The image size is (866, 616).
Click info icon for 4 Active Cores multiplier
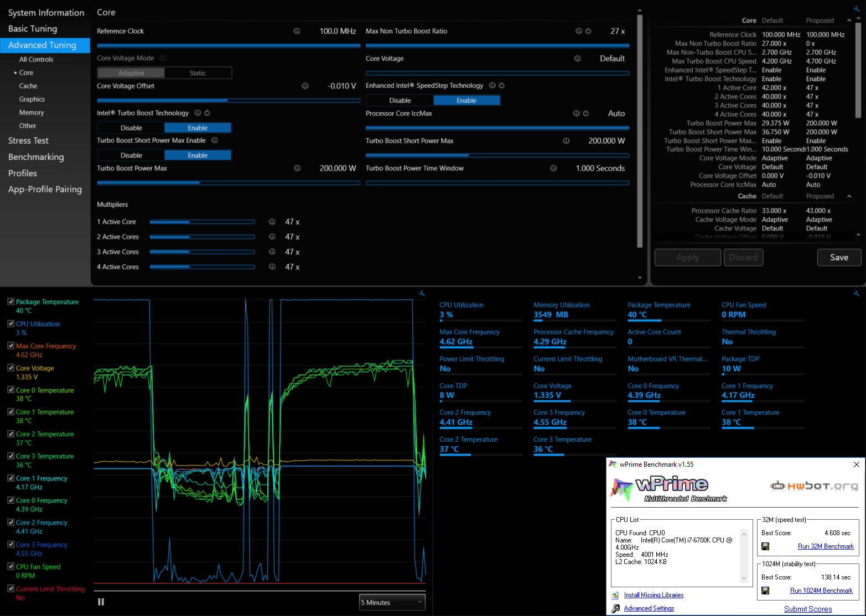[x=272, y=267]
